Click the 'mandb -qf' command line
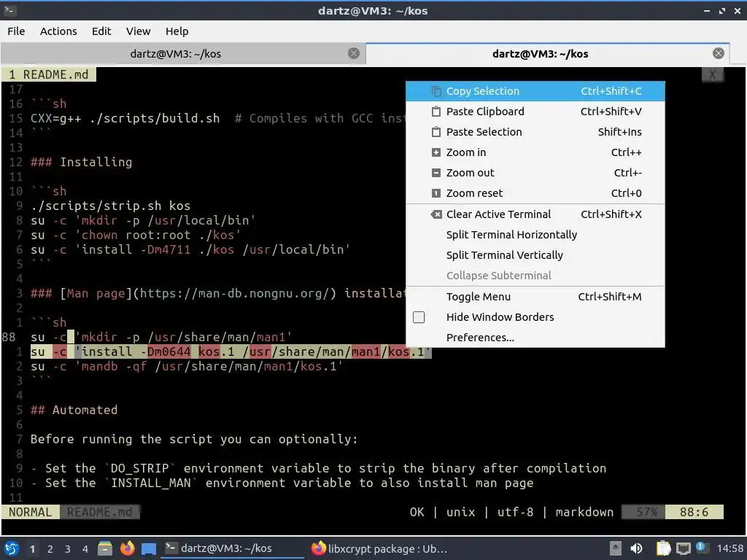747x560 pixels. [187, 366]
